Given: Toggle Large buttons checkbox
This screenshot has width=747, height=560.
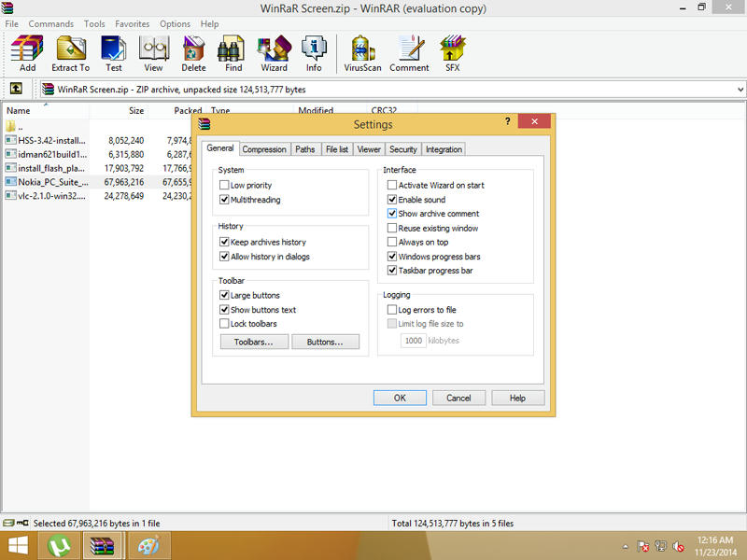Looking at the screenshot, I should click(224, 295).
